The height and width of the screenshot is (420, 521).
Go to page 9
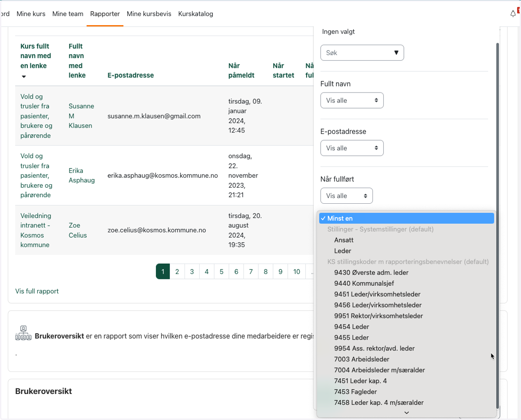click(x=280, y=271)
